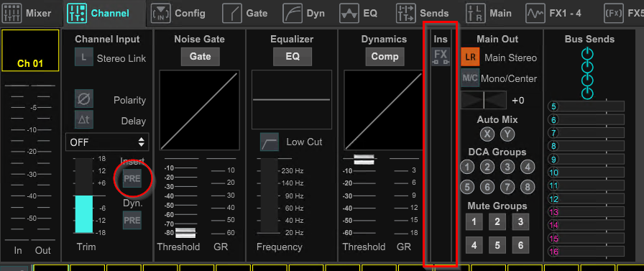This screenshot has width=644, height=271.
Task: Toggle the Polarity phase invert icon
Action: [x=84, y=99]
